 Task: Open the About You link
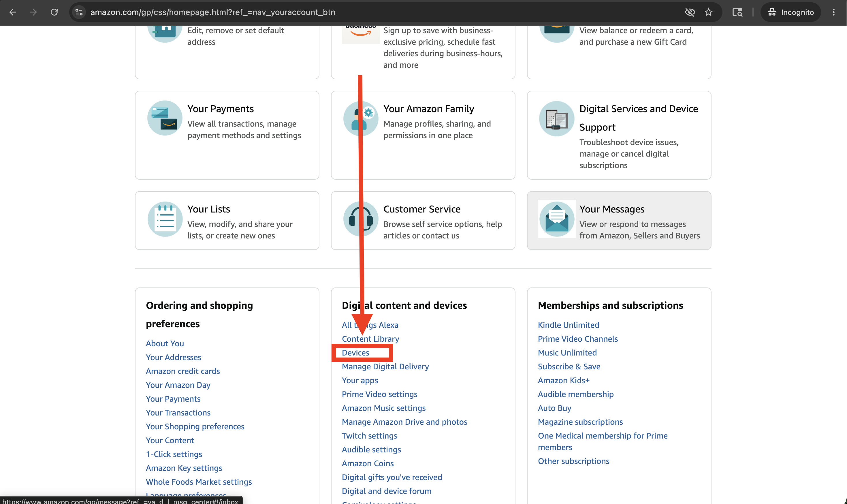pos(165,343)
